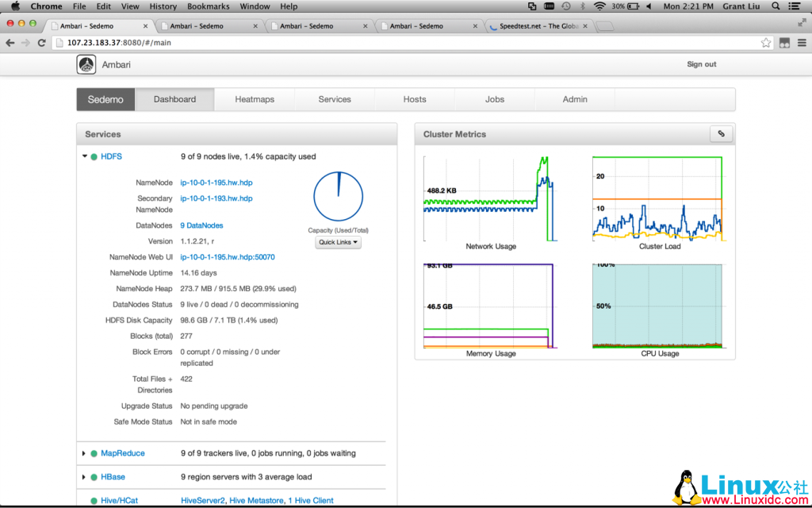Click the bookmark star in the address bar

pyautogui.click(x=765, y=43)
